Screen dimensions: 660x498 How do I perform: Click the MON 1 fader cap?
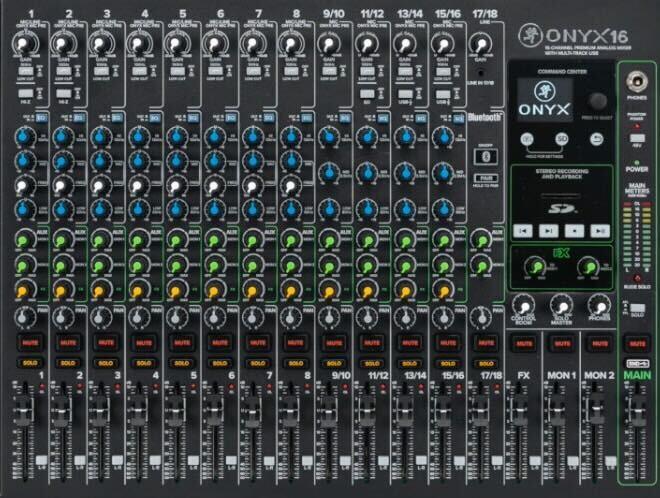point(557,407)
